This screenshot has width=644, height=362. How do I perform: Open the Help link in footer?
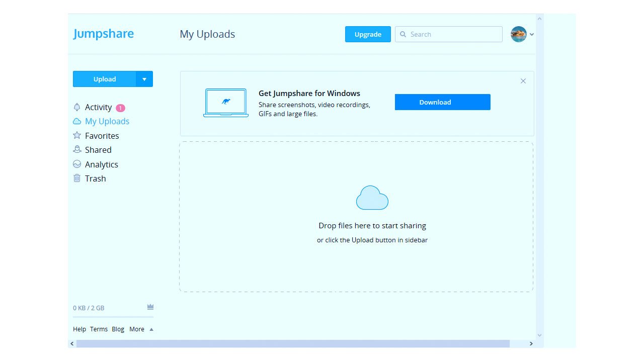point(79,329)
